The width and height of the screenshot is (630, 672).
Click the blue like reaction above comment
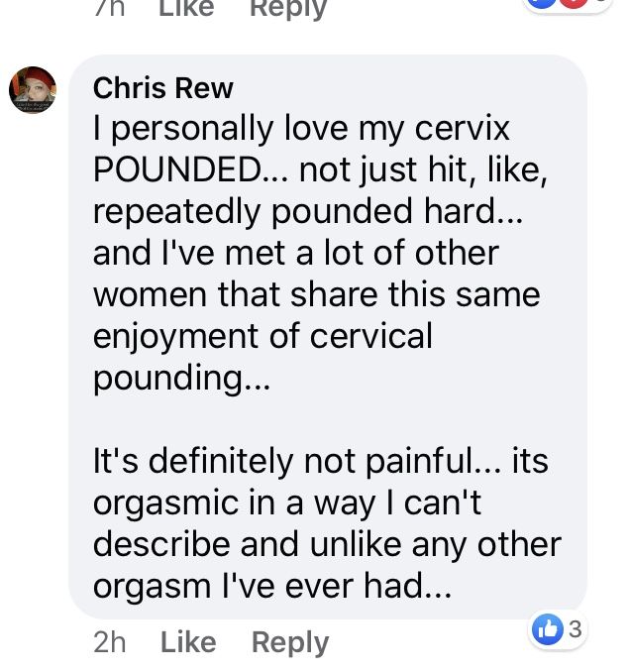coord(541,3)
